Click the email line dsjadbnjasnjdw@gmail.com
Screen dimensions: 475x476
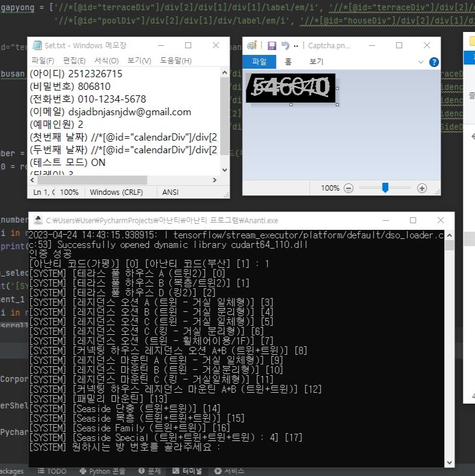[110, 112]
